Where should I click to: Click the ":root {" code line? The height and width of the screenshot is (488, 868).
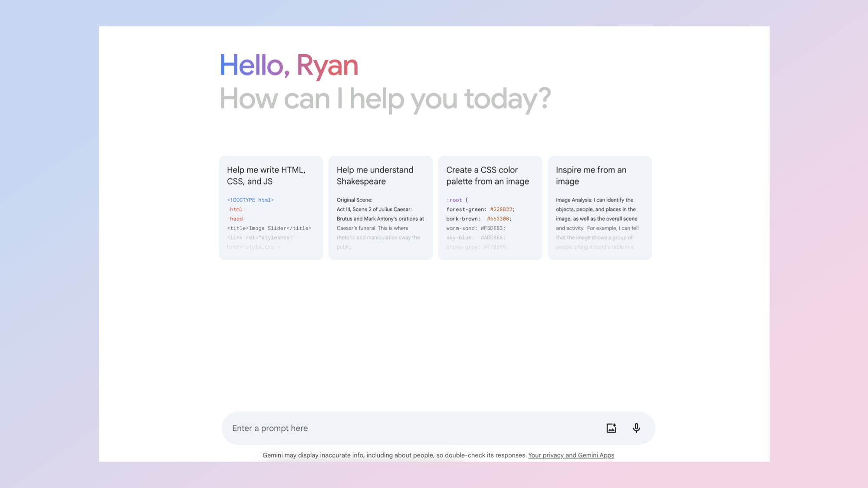click(457, 200)
